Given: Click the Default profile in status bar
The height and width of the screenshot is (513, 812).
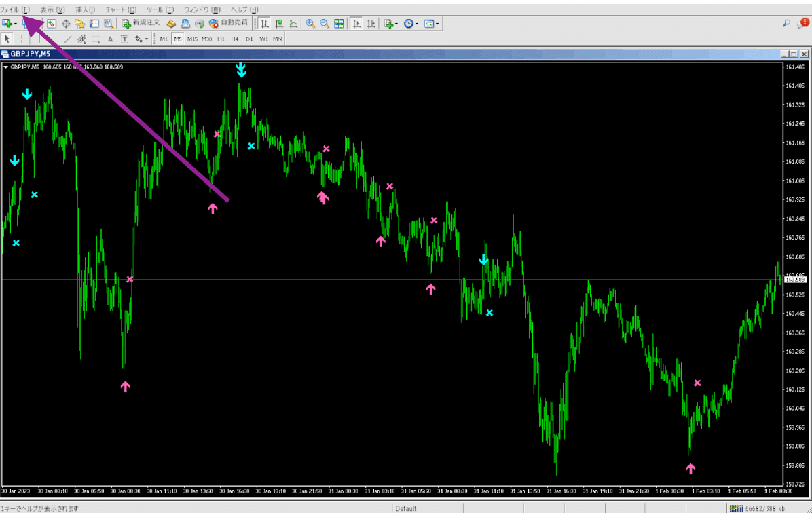Looking at the screenshot, I should coord(406,508).
